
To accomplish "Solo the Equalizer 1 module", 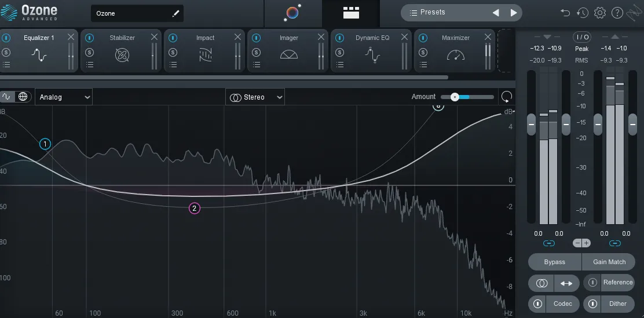I will click(6, 52).
